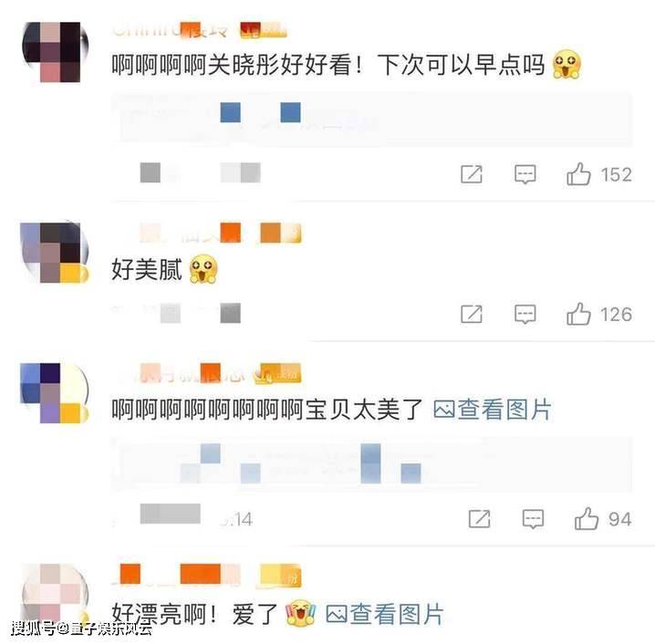Select the membership badge of first commenter
Viewport: 655px width, 644px height.
point(263,30)
